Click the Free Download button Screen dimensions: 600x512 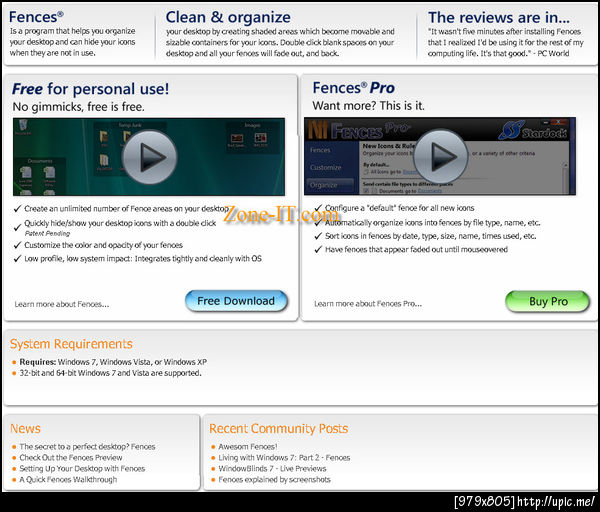[236, 301]
